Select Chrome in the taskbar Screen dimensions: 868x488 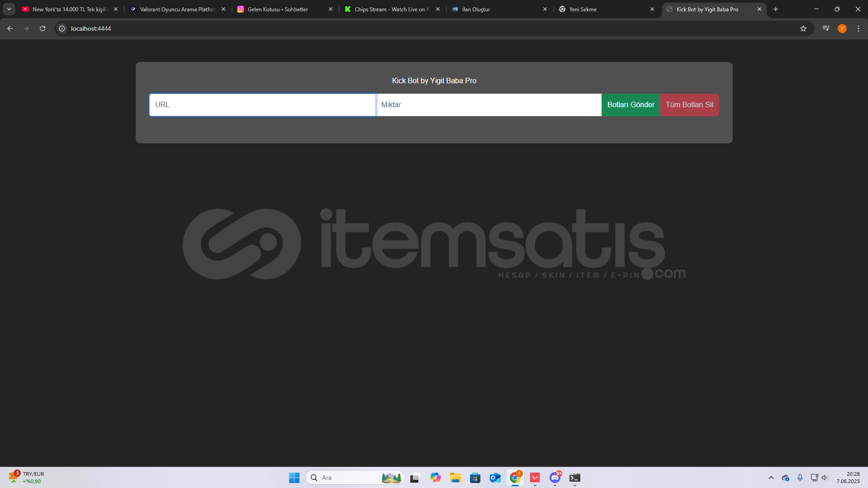pyautogui.click(x=515, y=478)
